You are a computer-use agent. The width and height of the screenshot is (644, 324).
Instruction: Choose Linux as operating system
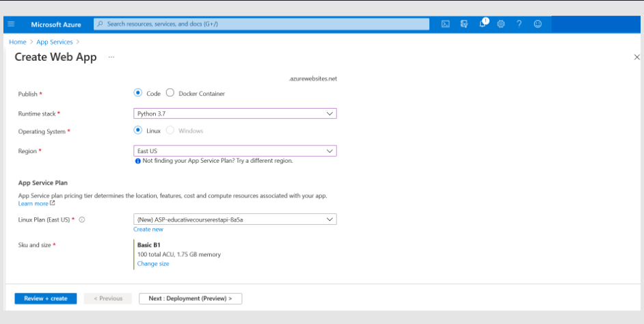coord(138,130)
